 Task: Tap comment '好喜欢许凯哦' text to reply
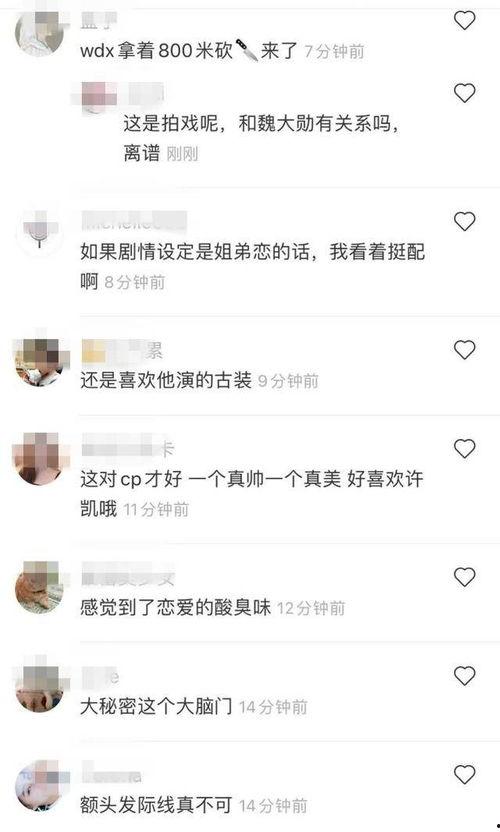252,494
